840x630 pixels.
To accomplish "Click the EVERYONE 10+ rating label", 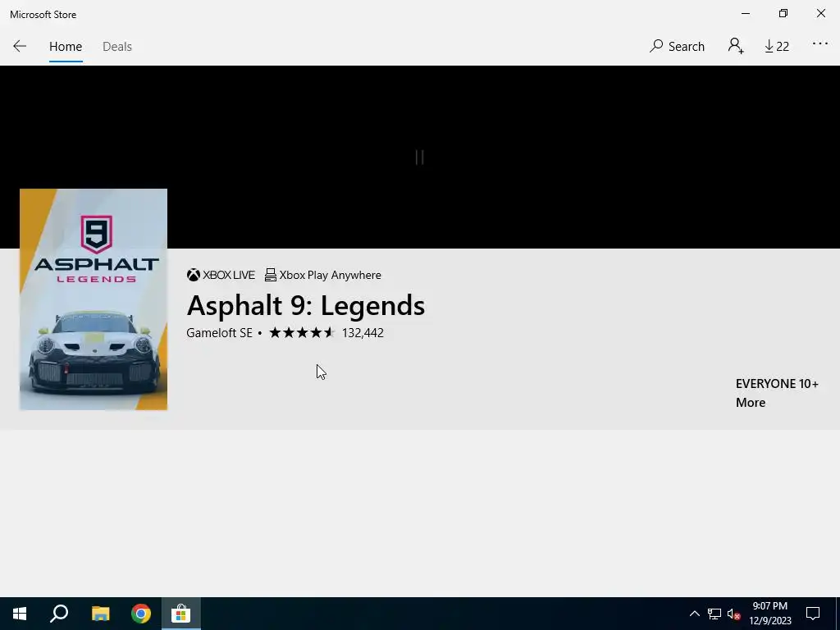I will click(777, 384).
